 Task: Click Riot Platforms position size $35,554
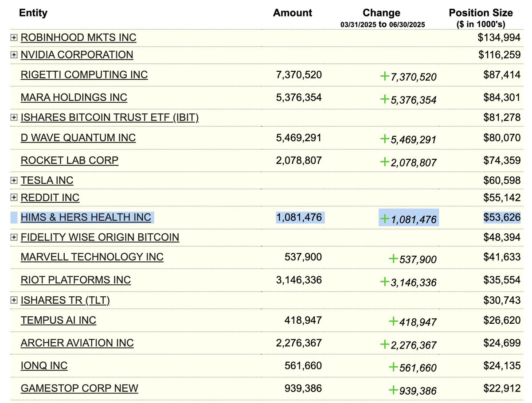click(x=502, y=280)
